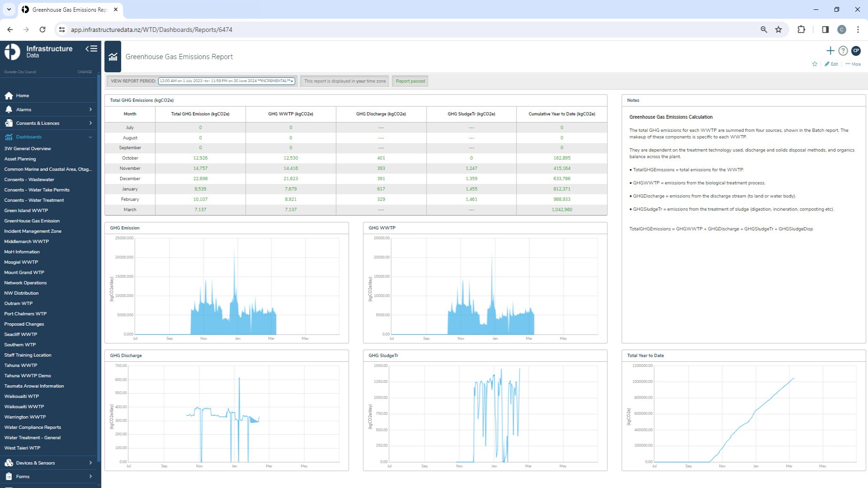Open help via the question mark icon
868x488 pixels.
point(843,51)
